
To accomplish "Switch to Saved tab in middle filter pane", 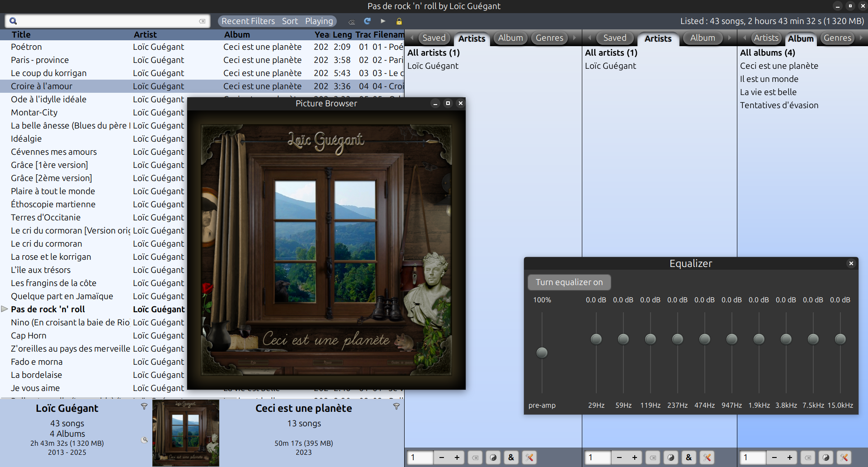I will point(615,38).
